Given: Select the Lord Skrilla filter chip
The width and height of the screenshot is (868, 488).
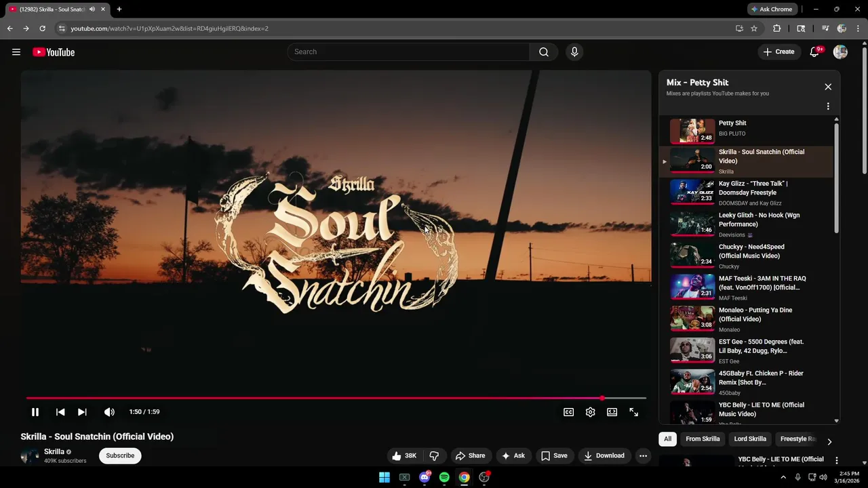Looking at the screenshot, I should 750,439.
